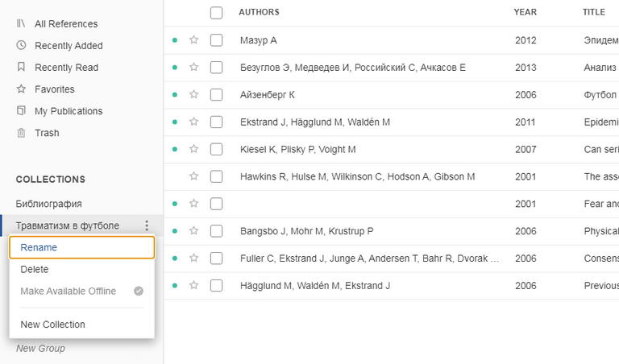Choose Delete from the collection menu
This screenshot has height=364, width=619.
click(81, 269)
